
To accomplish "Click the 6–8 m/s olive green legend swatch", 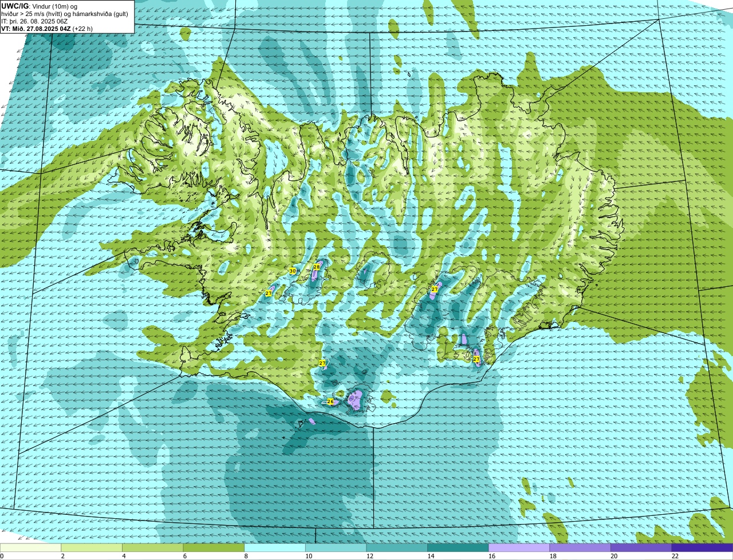I will click(214, 547).
